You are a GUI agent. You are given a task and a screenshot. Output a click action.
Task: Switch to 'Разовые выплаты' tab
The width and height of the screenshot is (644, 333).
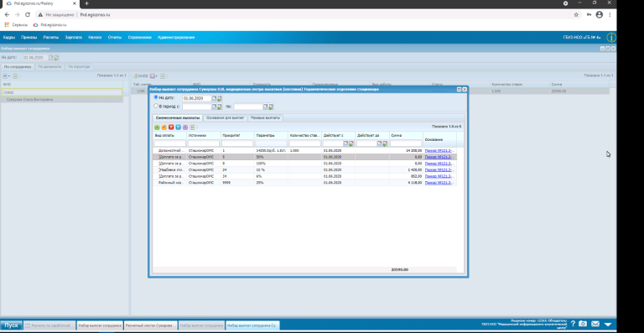265,117
